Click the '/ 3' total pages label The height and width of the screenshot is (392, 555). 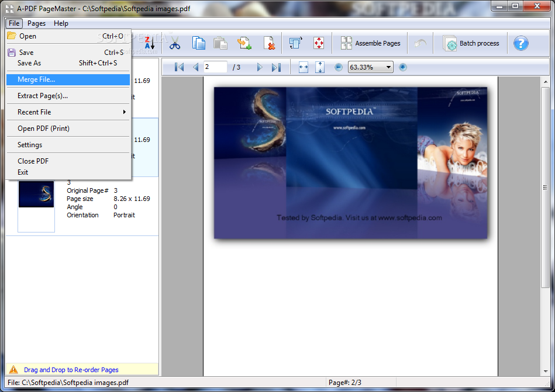pos(236,67)
